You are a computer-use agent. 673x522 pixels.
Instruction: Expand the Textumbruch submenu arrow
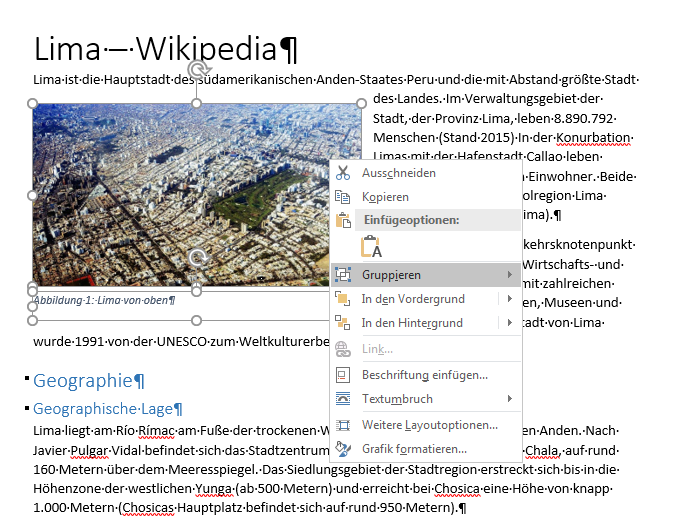point(509,399)
